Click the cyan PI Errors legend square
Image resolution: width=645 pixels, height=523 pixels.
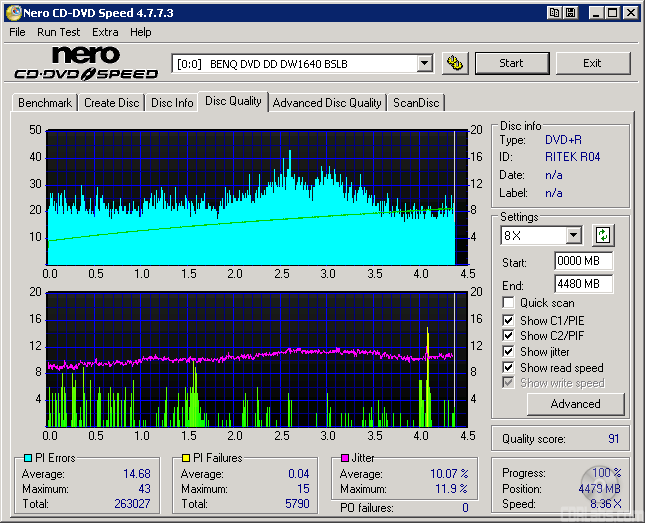(28, 458)
